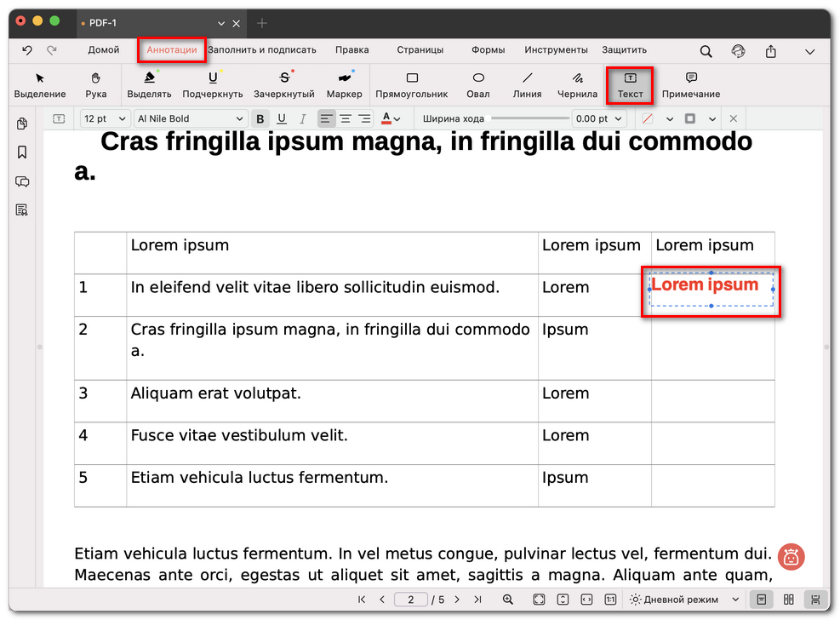The image size is (840, 620).
Task: Pick the Прямоугольник rectangle tool
Action: tap(412, 84)
